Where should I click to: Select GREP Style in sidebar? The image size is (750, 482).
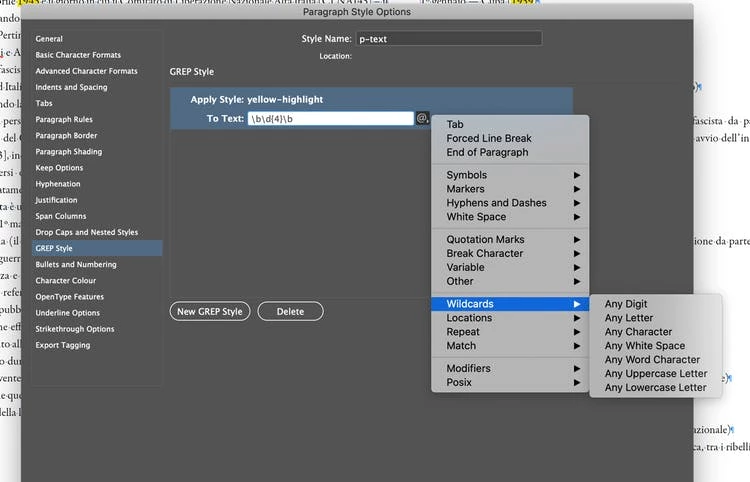coord(97,248)
